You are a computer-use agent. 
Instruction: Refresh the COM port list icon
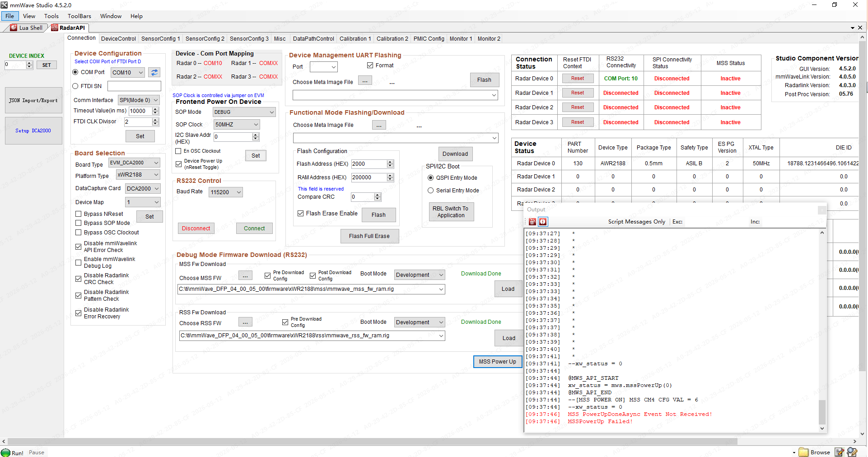pyautogui.click(x=154, y=72)
